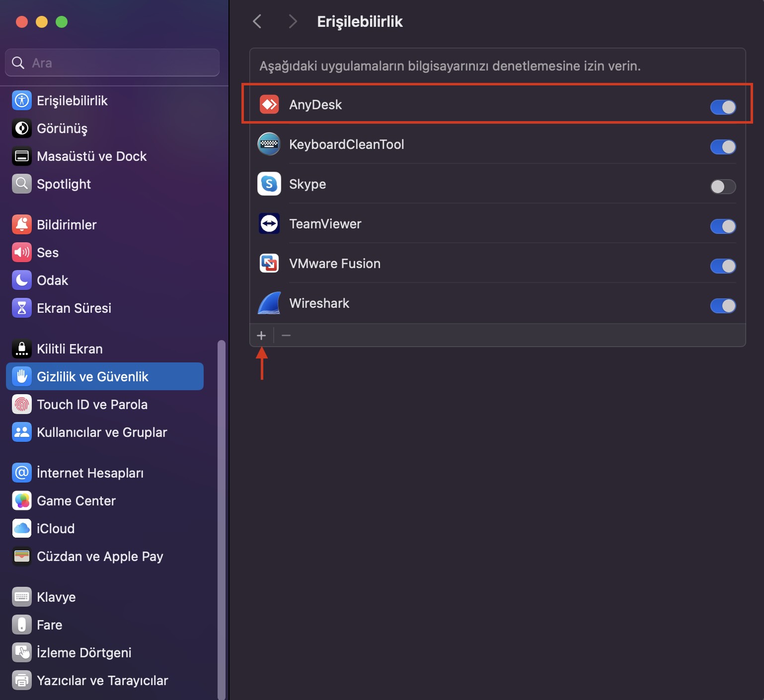764x700 pixels.
Task: Open iCloud settings from sidebar
Action: [56, 529]
